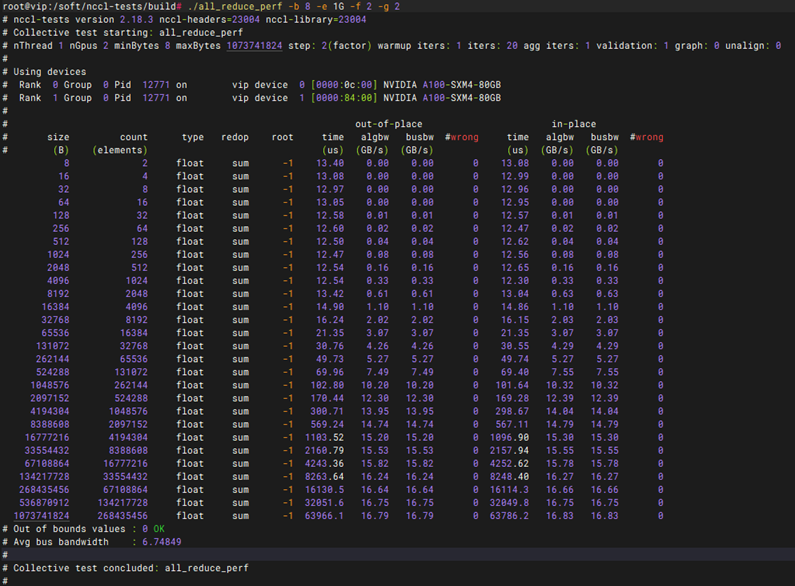This screenshot has height=586, width=795.
Task: Click the "nccl-library=23004" text
Action: (x=316, y=20)
